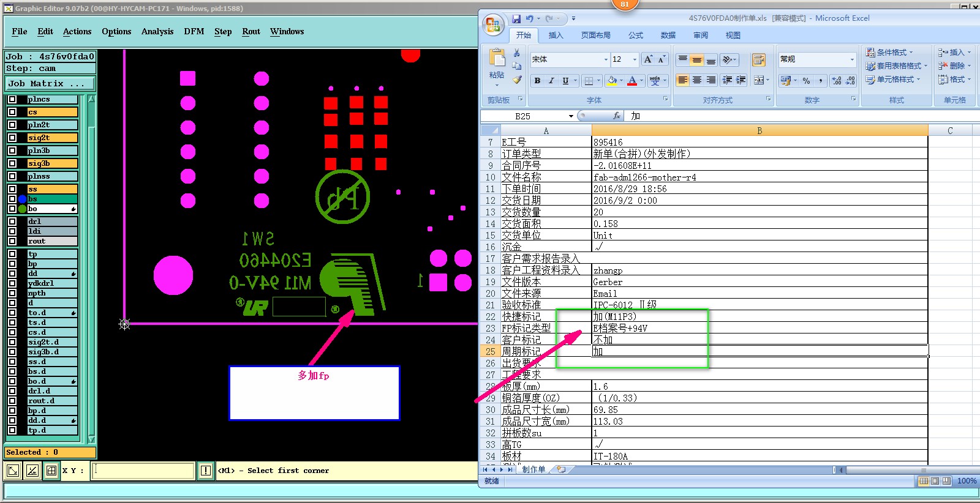Viewport: 980px width, 503px height.
Task: Open the number format 常规 dropdown
Action: tap(852, 59)
